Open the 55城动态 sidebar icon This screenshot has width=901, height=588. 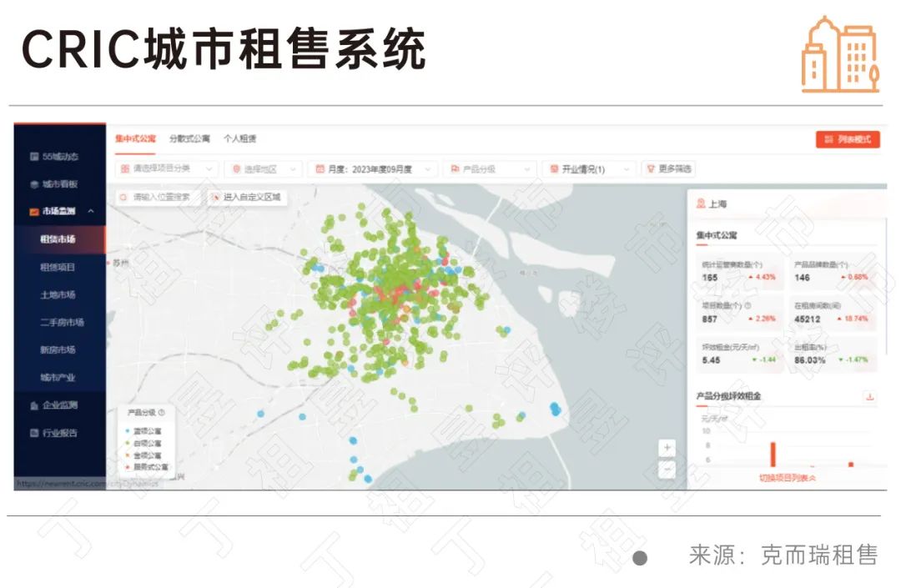coord(34,156)
